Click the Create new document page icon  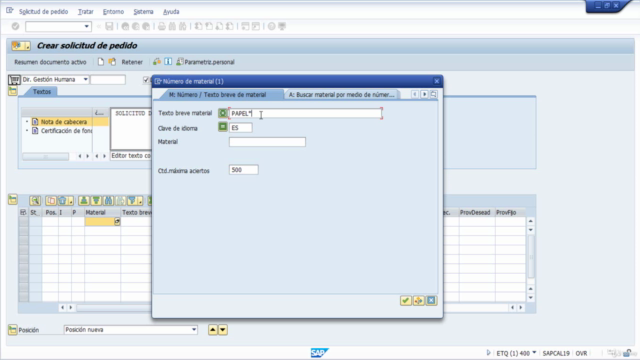point(100,62)
